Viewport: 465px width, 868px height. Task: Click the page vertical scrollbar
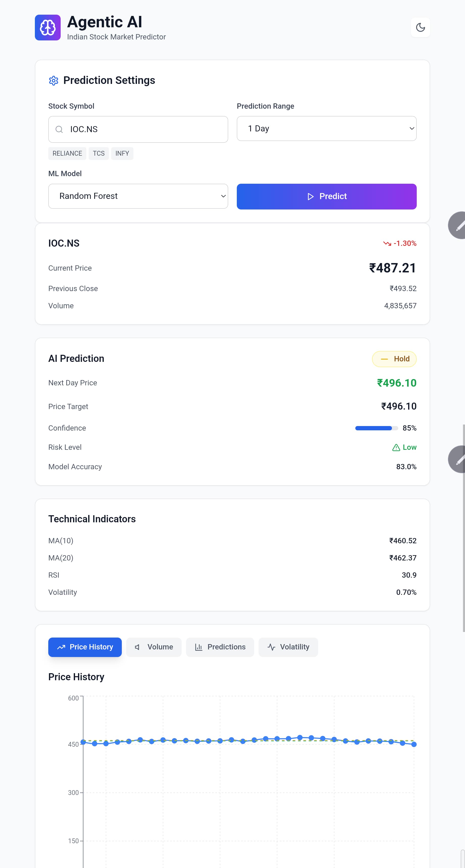click(464, 528)
